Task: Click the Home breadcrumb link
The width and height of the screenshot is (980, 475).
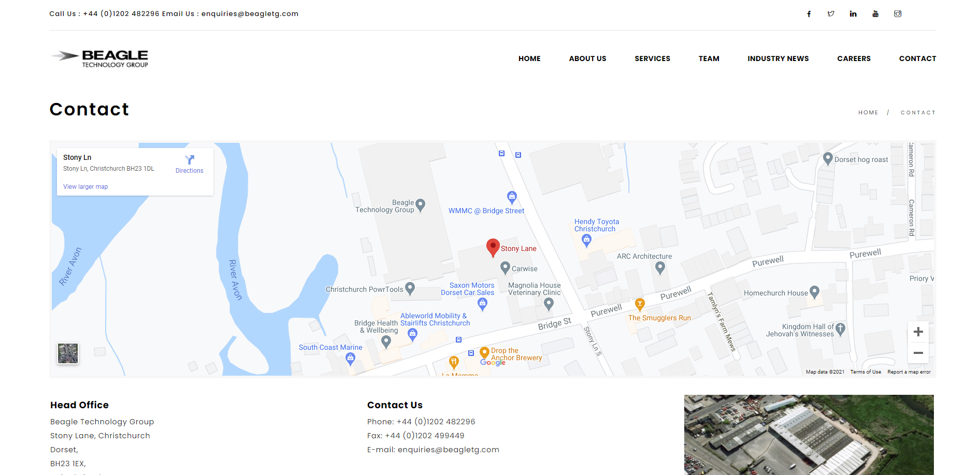Action: click(x=868, y=112)
